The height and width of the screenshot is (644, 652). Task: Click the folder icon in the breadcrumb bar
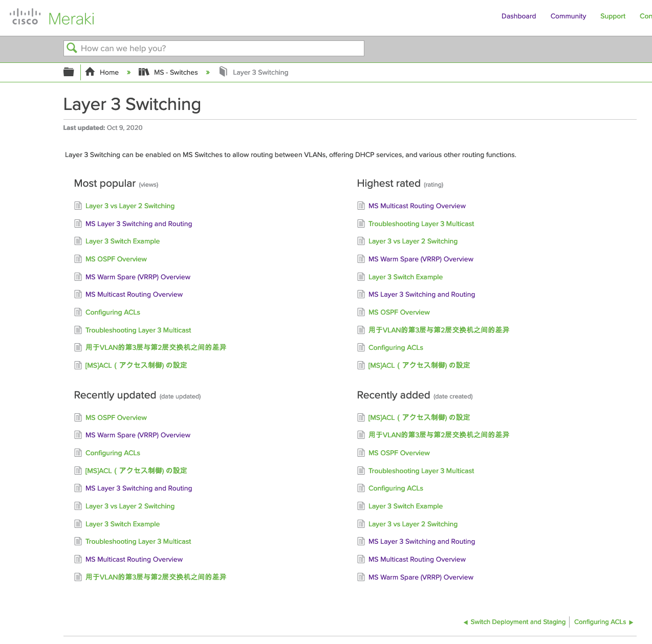coord(68,72)
